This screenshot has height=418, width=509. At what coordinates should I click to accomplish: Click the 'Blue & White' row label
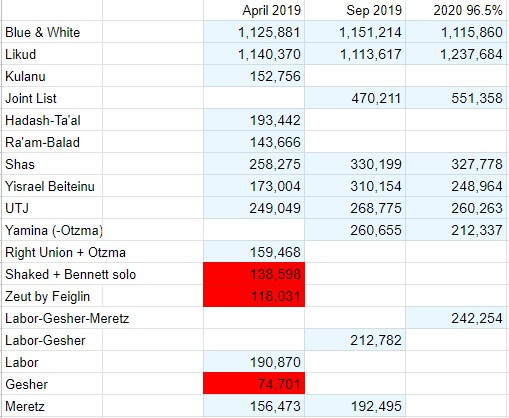coord(43,32)
